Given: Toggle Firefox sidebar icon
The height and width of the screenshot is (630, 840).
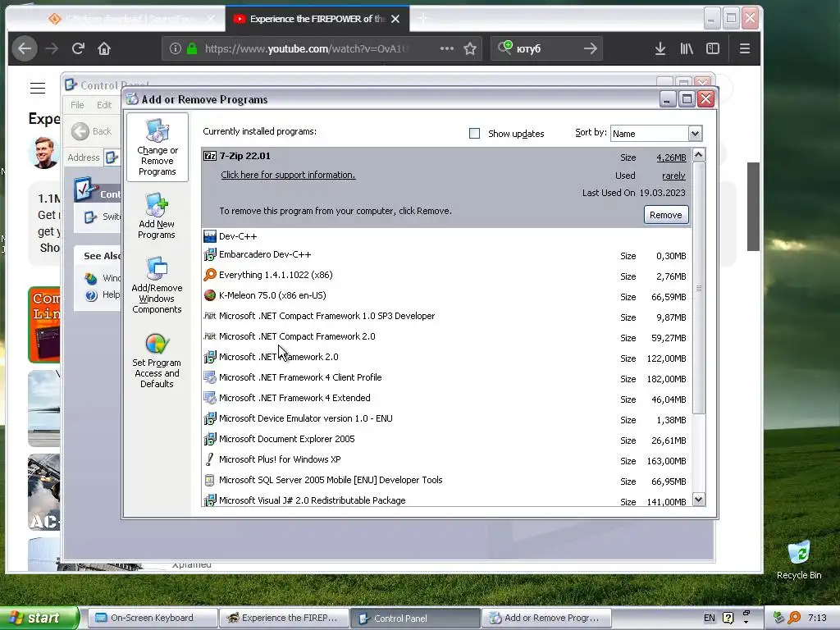Looking at the screenshot, I should coord(713,48).
